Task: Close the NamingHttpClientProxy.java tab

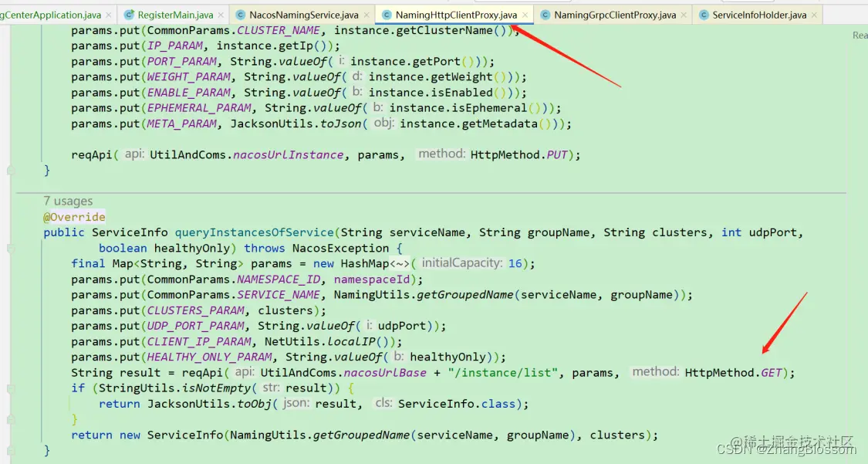Action: click(525, 15)
